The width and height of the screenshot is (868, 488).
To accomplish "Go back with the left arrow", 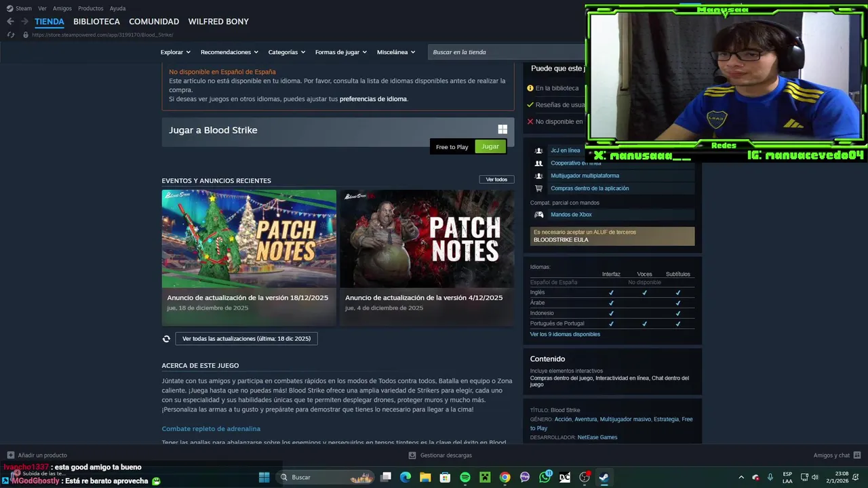I will tap(10, 22).
